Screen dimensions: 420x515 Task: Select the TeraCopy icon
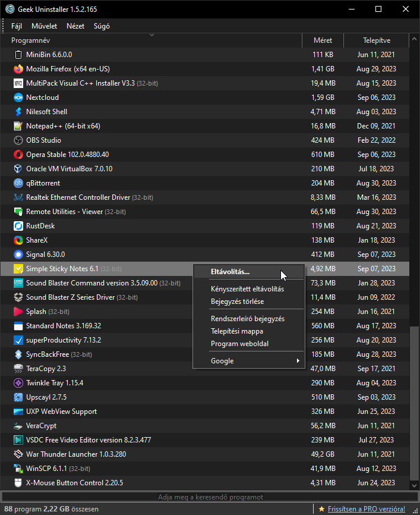tap(18, 369)
